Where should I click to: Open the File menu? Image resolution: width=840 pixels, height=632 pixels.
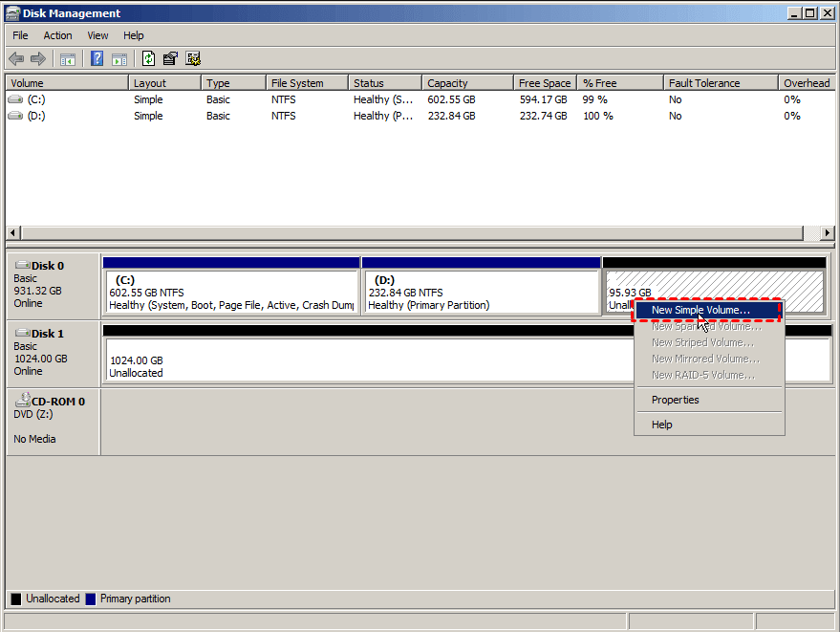20,35
